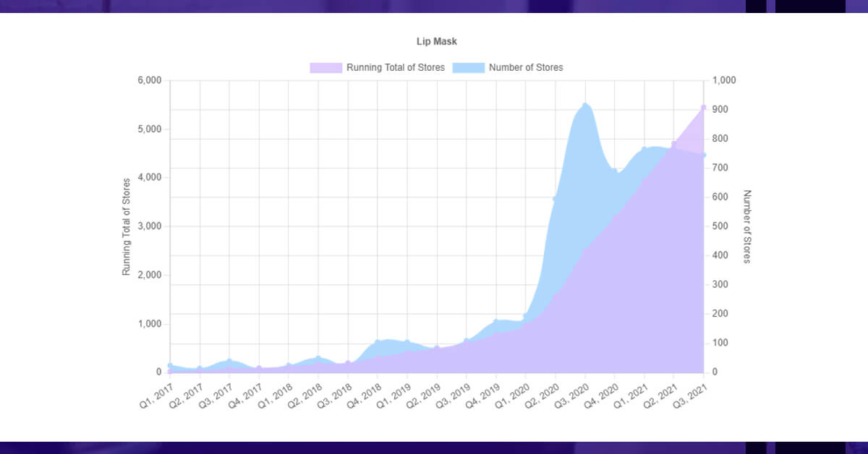Click the 4,000 left axis value
The image size is (868, 454).
pyautogui.click(x=150, y=178)
